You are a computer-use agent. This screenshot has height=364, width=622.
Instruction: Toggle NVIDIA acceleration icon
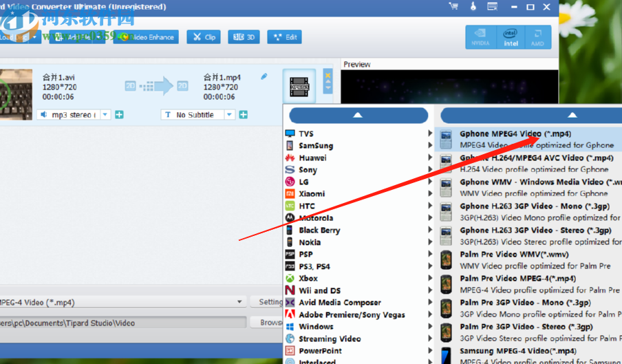(x=480, y=37)
